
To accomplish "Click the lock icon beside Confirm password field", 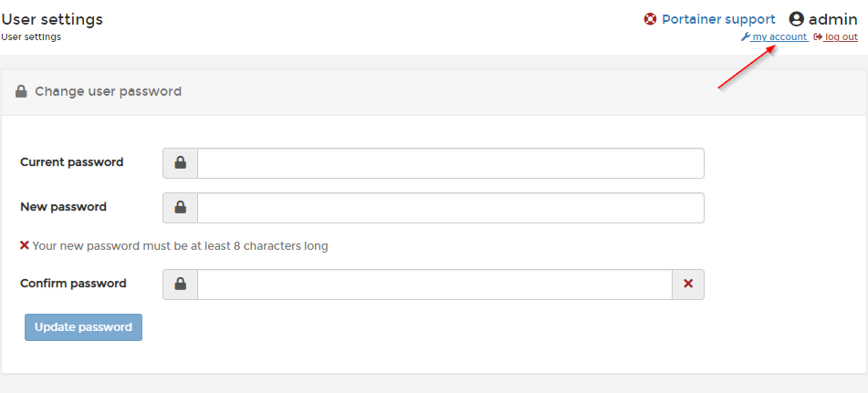I will (x=181, y=284).
